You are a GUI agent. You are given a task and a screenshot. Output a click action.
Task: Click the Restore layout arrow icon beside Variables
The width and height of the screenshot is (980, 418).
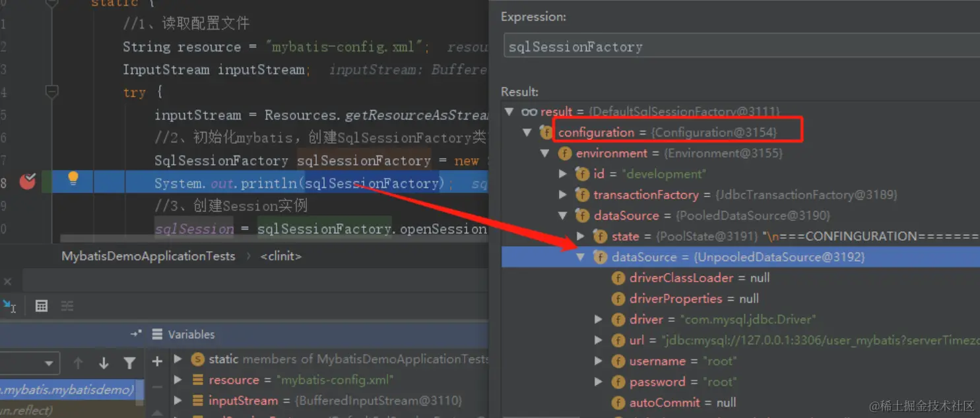pos(136,334)
